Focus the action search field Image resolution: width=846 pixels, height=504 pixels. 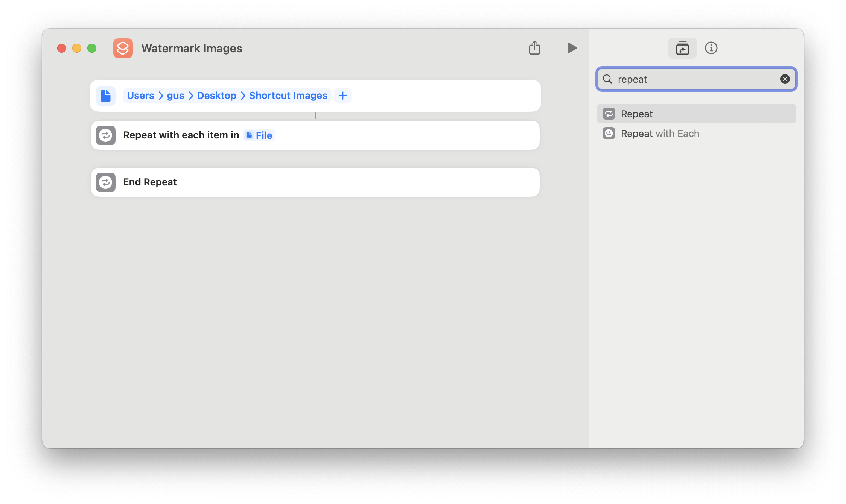(x=696, y=79)
